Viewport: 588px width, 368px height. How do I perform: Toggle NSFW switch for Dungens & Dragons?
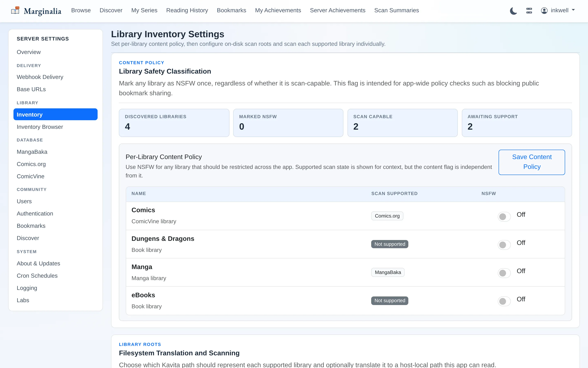click(x=504, y=245)
